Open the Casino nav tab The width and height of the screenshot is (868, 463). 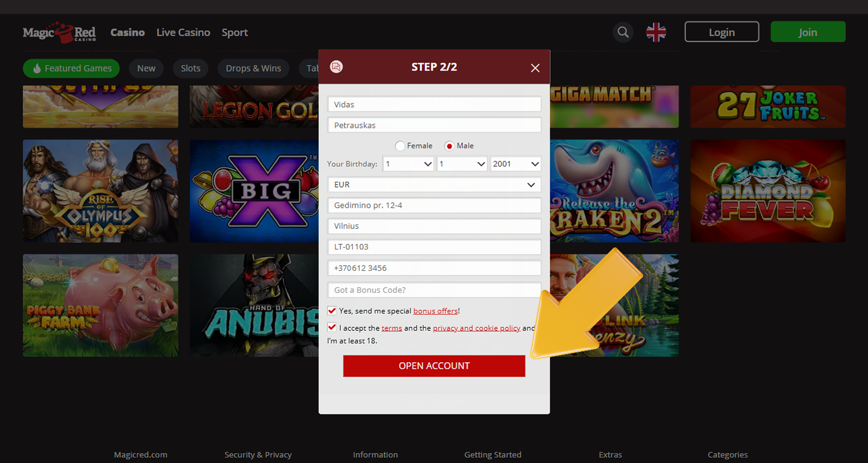coord(128,32)
